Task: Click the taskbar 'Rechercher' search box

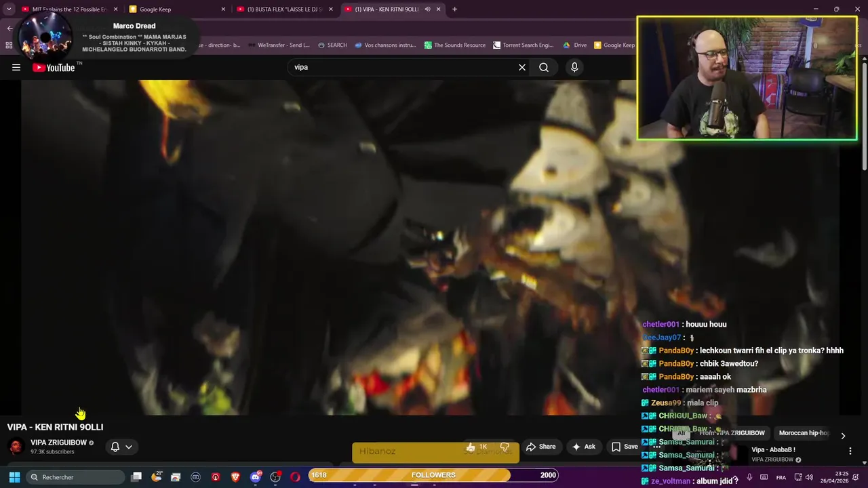Action: pos(76,477)
